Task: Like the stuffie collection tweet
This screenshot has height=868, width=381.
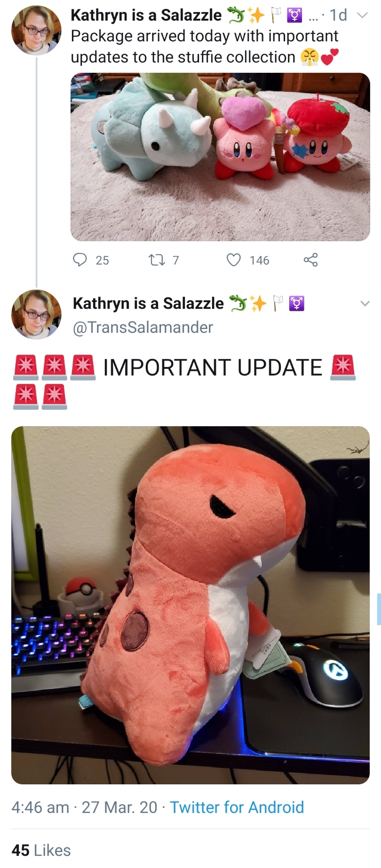Action: (x=234, y=260)
